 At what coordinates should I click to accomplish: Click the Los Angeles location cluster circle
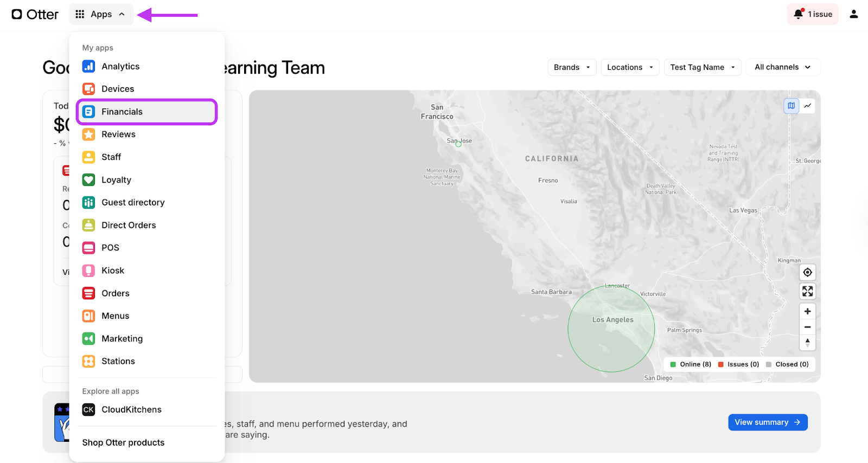tap(611, 329)
